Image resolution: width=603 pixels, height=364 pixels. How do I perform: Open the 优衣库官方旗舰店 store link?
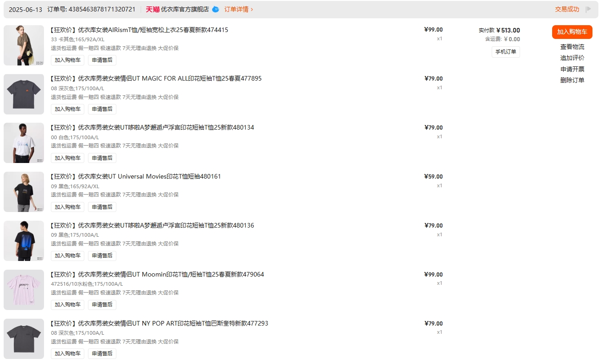point(185,9)
